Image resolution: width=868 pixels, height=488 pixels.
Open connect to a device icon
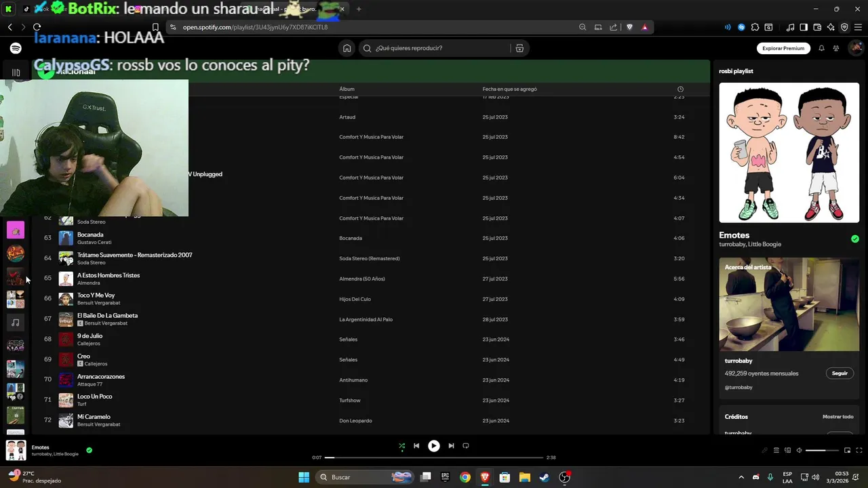(788, 450)
